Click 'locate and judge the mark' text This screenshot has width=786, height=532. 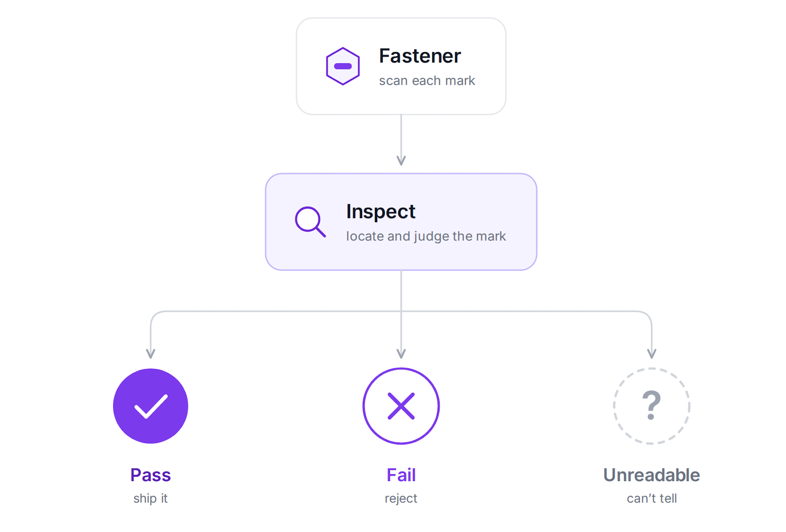[x=426, y=236]
